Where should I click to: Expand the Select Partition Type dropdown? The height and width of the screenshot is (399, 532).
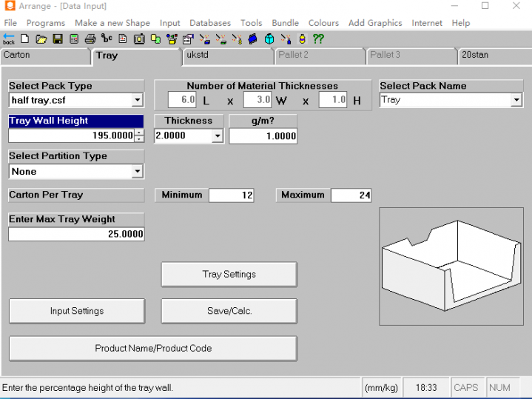[138, 172]
